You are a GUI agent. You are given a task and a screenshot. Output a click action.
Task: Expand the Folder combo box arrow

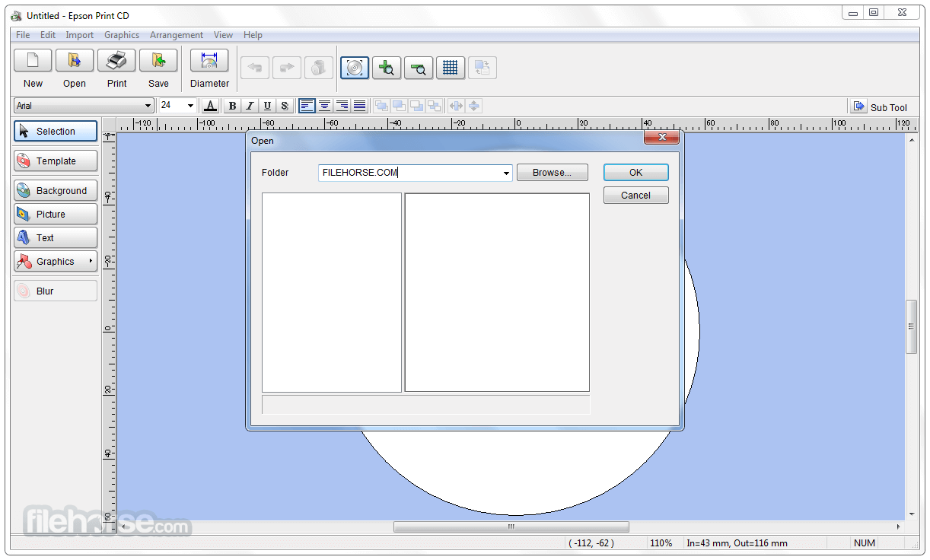click(x=506, y=173)
